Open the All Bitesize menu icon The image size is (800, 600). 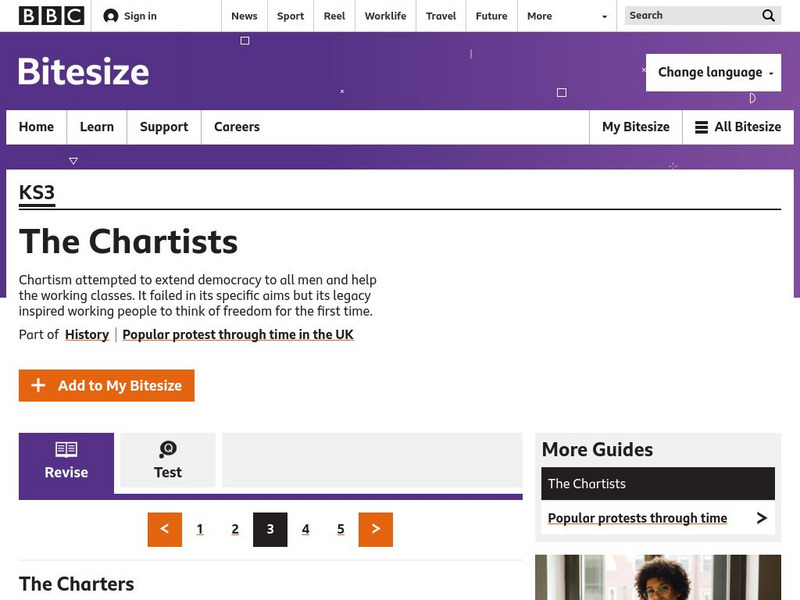pos(701,127)
